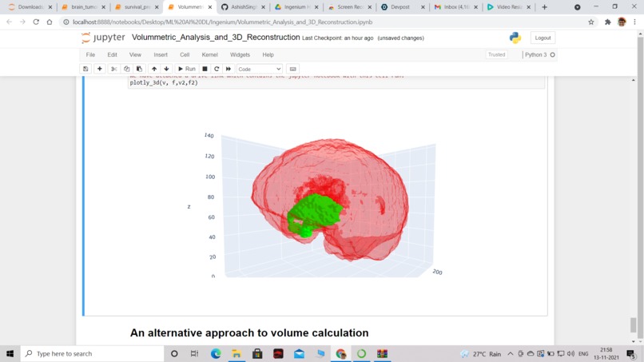Reload the current page
Screen dimensions: 644x362
36,22
